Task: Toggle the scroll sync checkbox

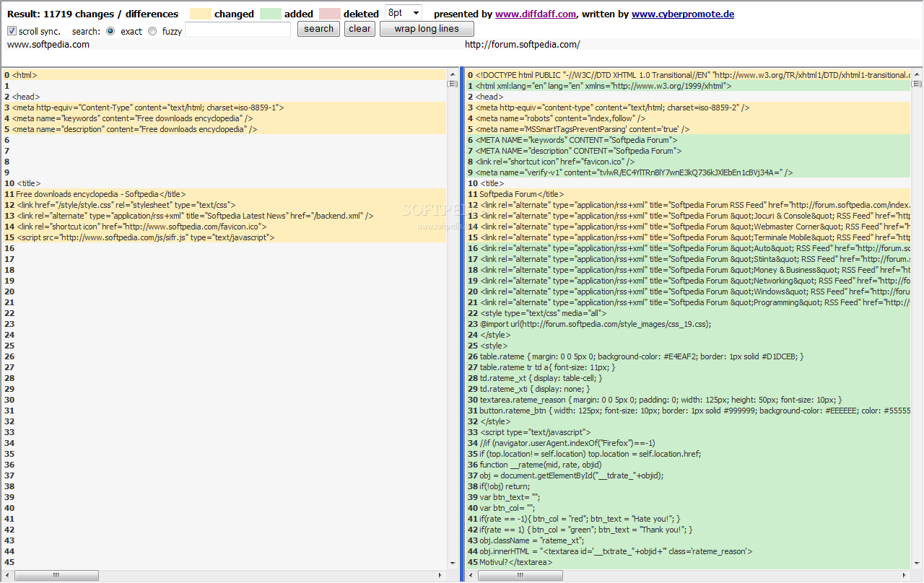Action: pos(12,31)
